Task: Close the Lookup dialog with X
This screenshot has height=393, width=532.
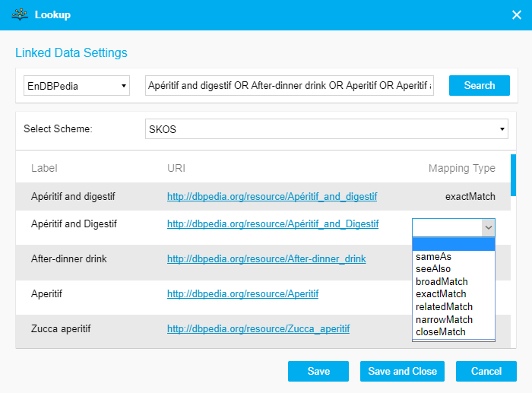Action: [517, 15]
